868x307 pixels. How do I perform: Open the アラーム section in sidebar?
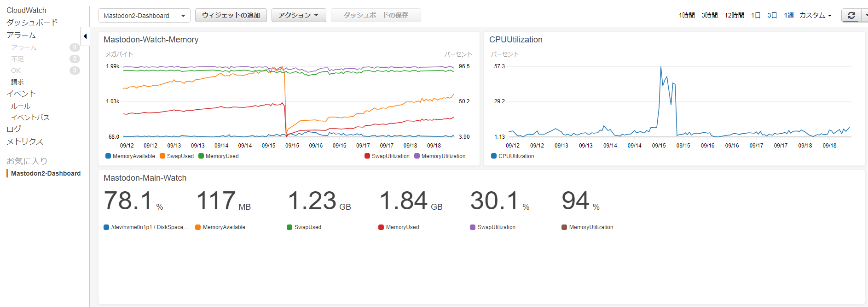click(x=21, y=35)
